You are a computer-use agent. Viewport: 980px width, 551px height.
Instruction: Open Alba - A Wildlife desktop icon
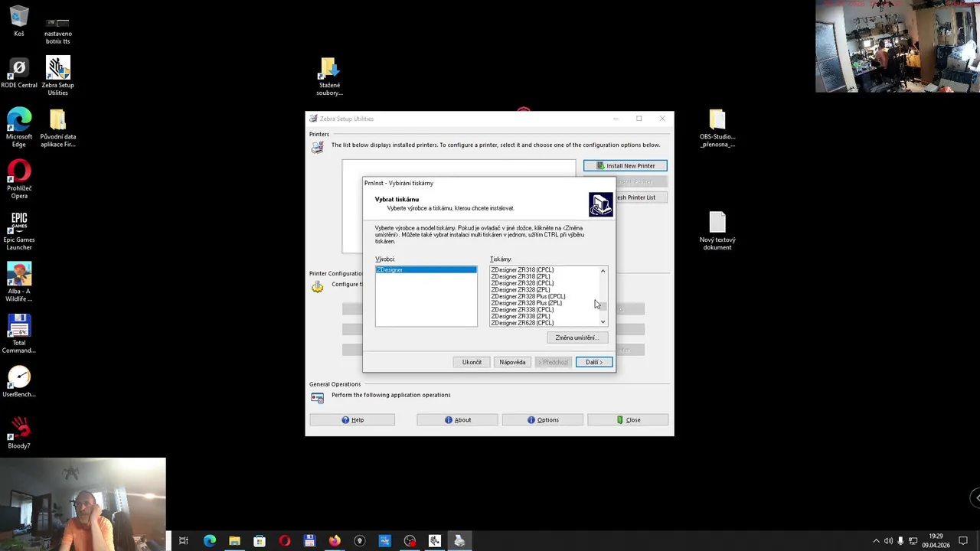point(19,282)
